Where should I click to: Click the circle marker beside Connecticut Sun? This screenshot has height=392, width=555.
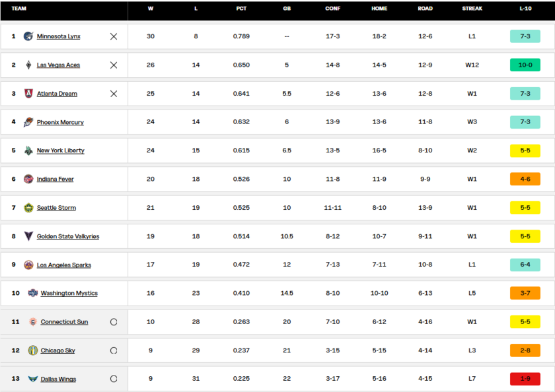pos(114,321)
